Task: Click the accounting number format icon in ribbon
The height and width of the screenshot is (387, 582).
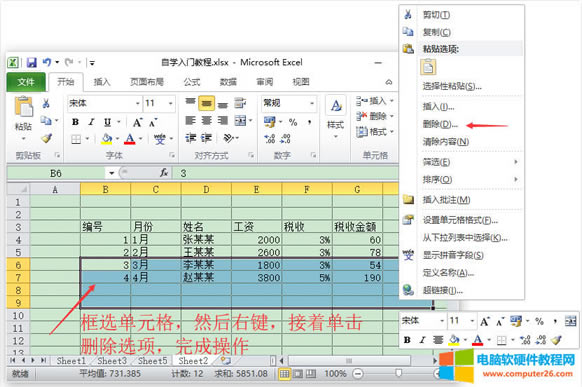Action: point(269,122)
